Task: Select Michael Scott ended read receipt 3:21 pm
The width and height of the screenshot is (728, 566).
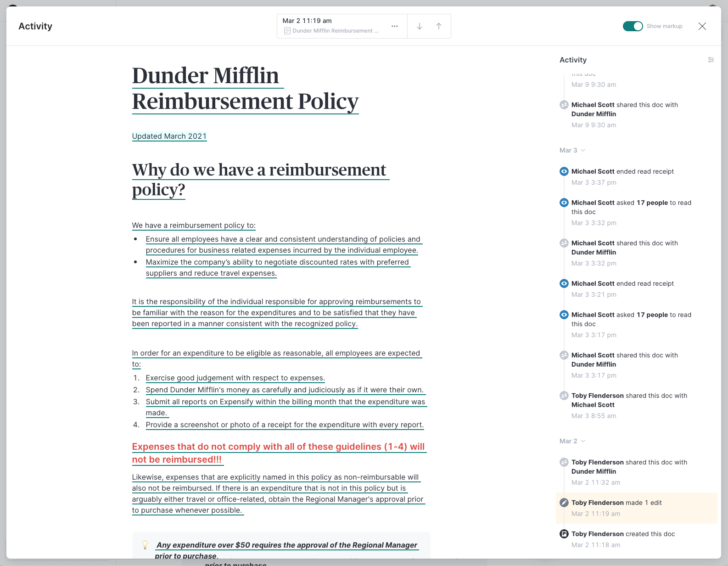Action: (637, 289)
